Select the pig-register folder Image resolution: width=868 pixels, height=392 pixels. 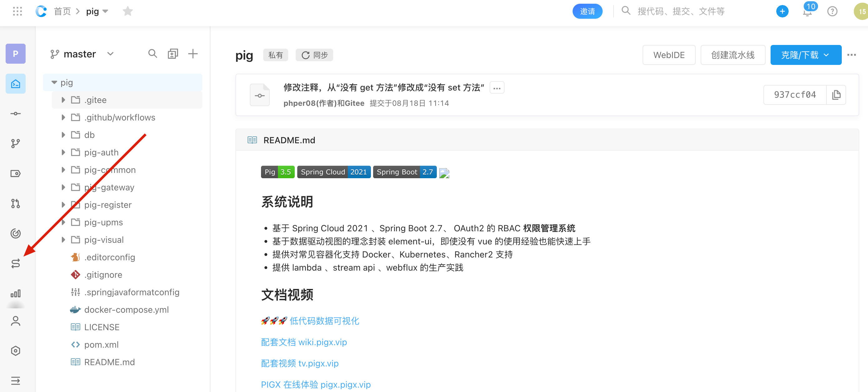pyautogui.click(x=108, y=205)
